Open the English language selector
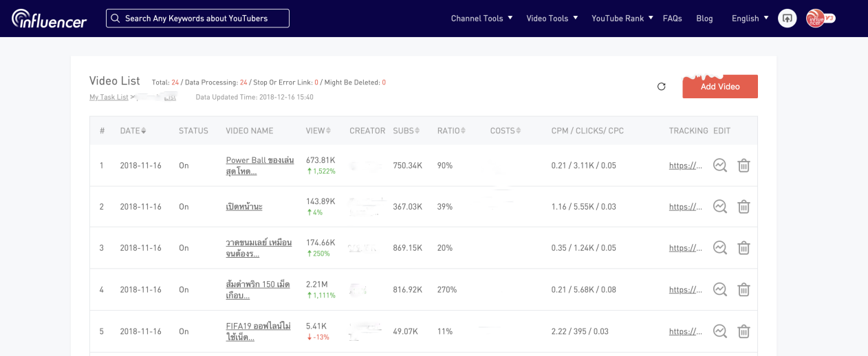Image resolution: width=868 pixels, height=356 pixels. [x=750, y=19]
